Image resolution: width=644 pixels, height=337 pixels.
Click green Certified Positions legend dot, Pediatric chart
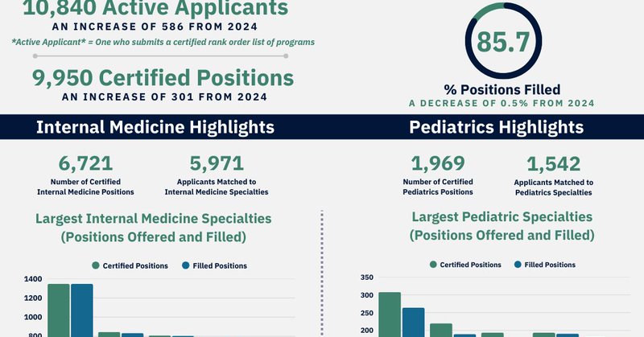pyautogui.click(x=433, y=265)
